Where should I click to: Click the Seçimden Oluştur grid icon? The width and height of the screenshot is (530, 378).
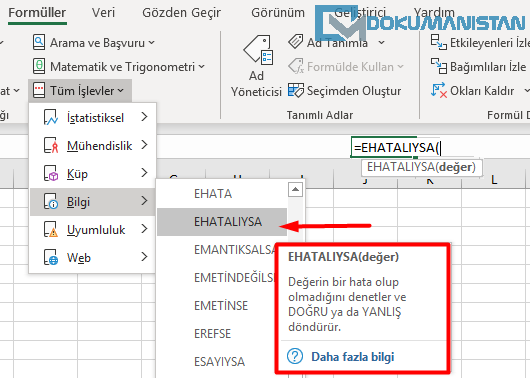[296, 91]
